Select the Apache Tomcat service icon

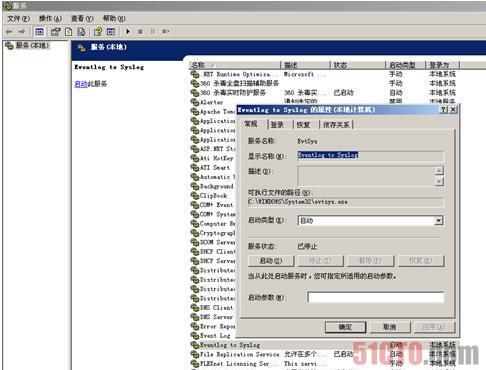[195, 112]
